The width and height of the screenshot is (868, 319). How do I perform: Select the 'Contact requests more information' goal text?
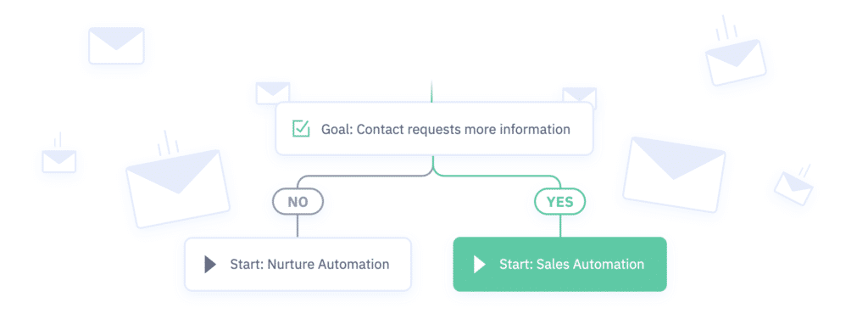pyautogui.click(x=463, y=130)
